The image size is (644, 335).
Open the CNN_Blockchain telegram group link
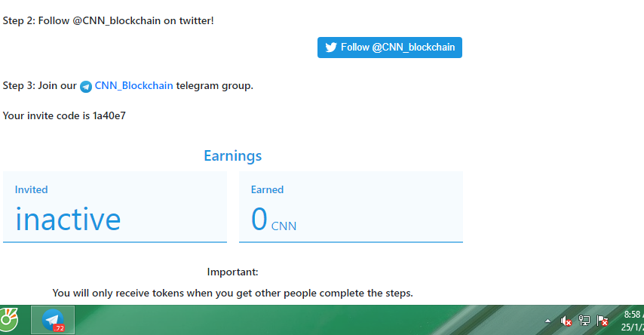pyautogui.click(x=133, y=86)
